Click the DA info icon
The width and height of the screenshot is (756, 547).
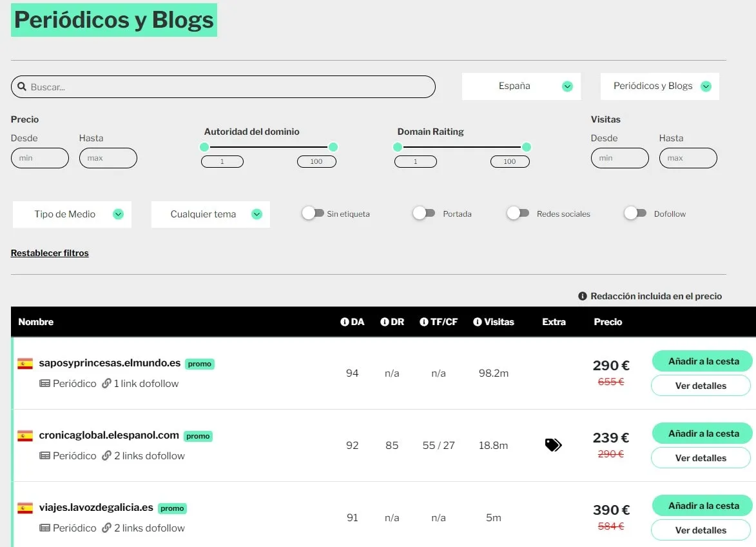pos(344,322)
